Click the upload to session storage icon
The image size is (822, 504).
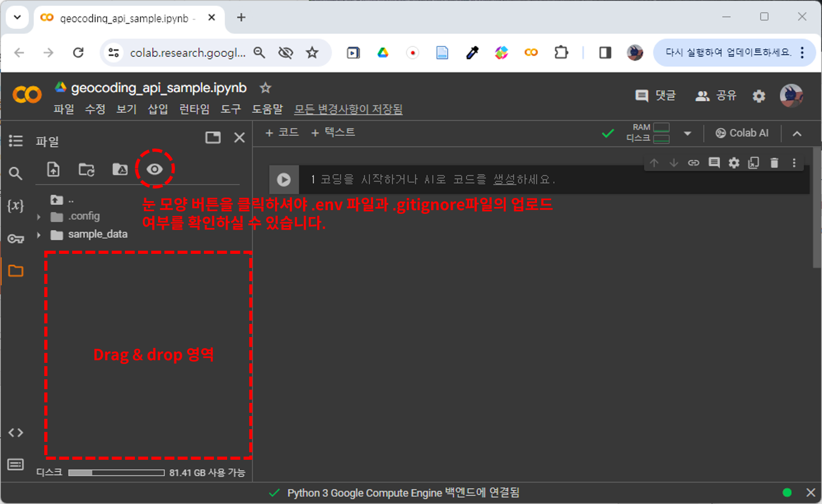53,170
